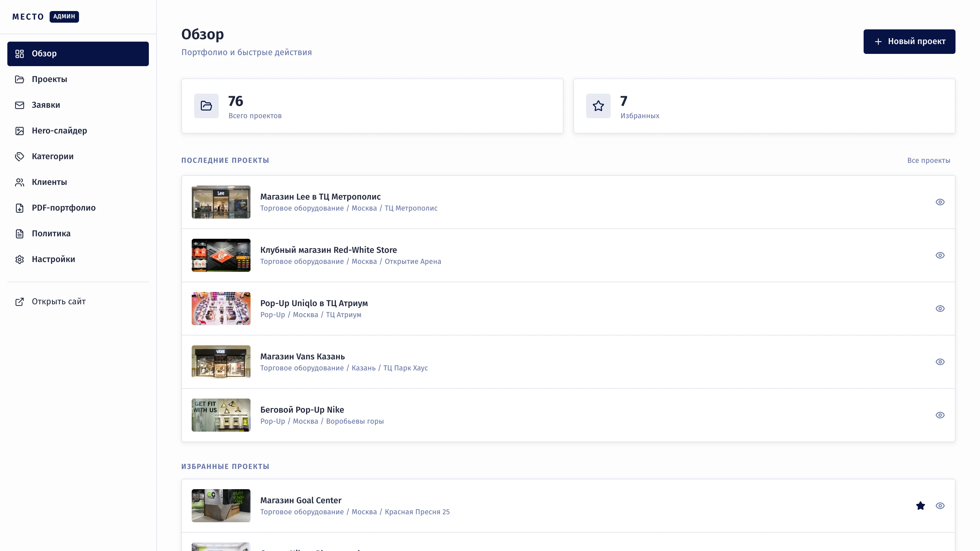Viewport: 980px width, 551px height.
Task: Toggle visibility of Магазин Goal Center
Action: pyautogui.click(x=940, y=506)
